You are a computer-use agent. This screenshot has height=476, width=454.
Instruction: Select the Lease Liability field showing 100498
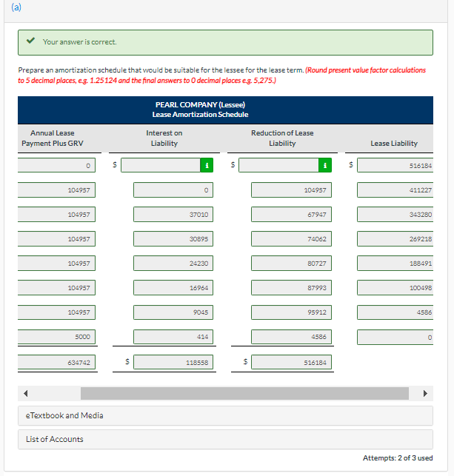[395, 287]
